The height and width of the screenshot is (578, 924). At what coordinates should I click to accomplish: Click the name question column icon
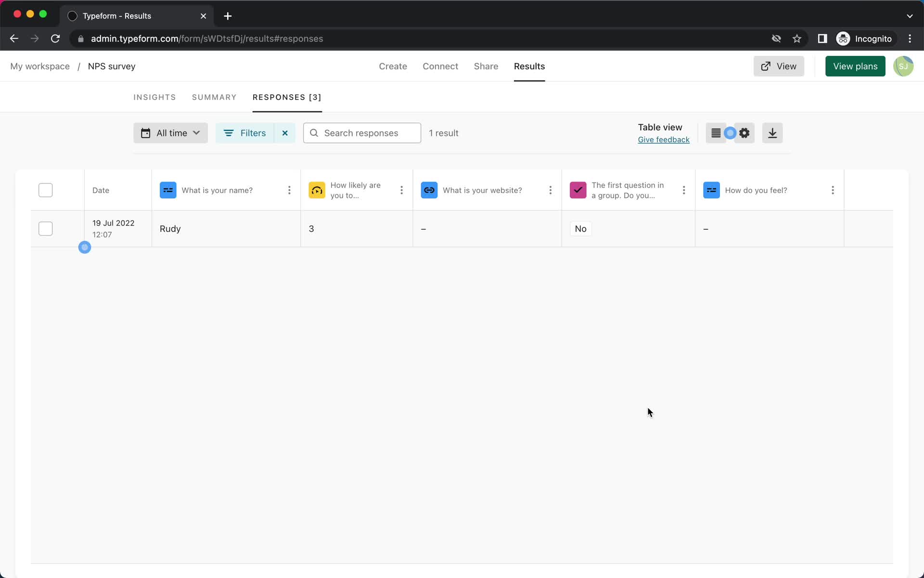tap(167, 190)
